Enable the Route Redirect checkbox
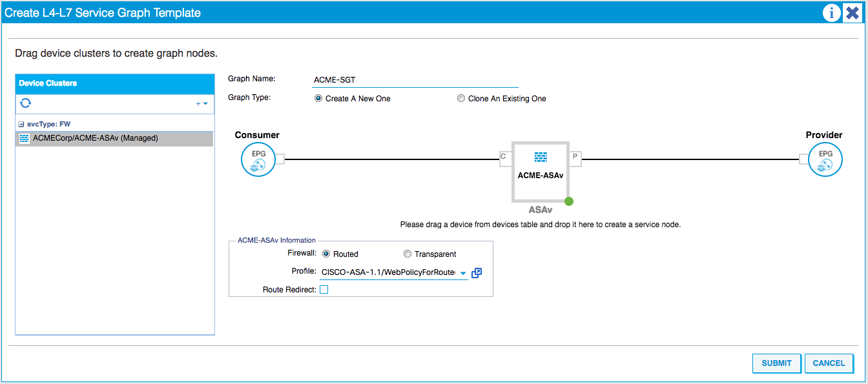 [x=324, y=290]
